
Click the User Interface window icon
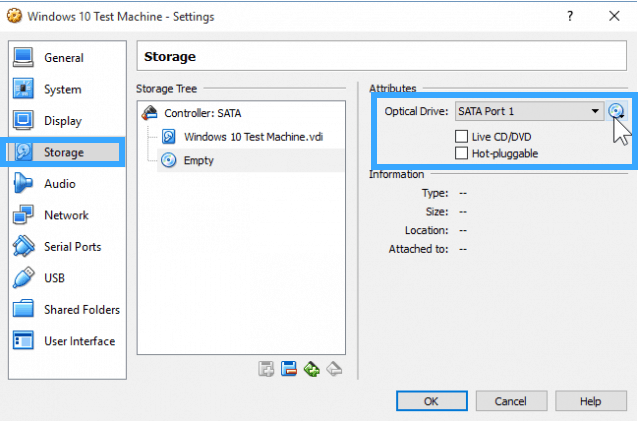[23, 340]
